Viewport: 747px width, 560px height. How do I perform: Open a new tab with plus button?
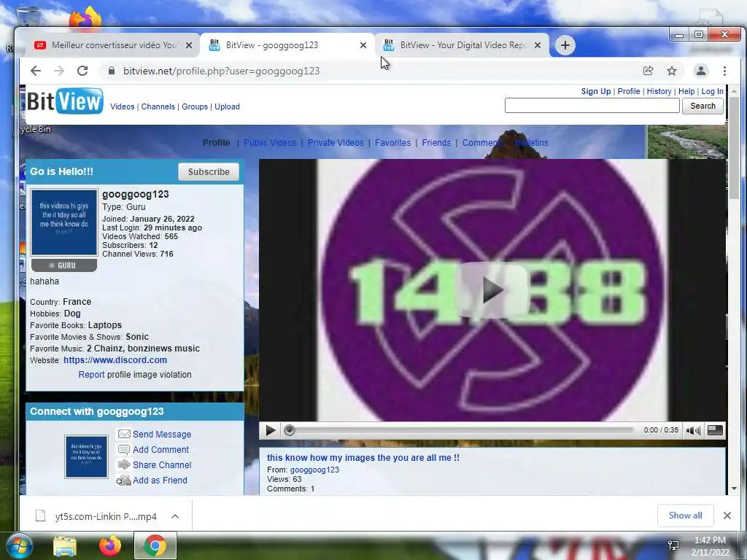(565, 45)
